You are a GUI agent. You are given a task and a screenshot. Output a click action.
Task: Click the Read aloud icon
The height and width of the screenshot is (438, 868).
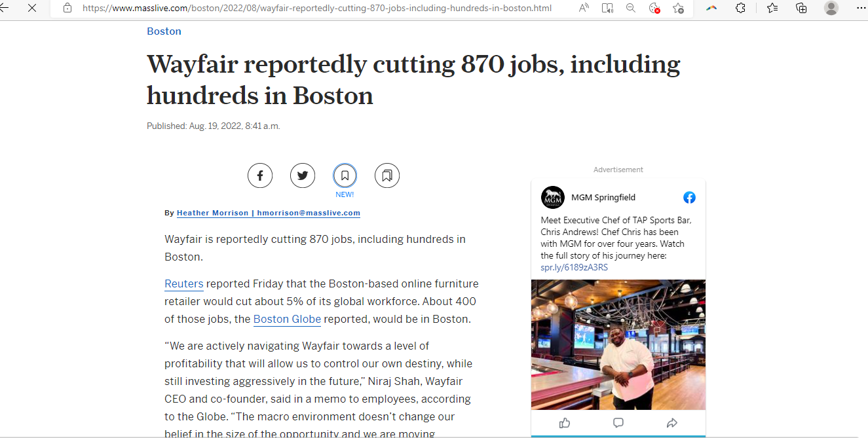coord(584,8)
